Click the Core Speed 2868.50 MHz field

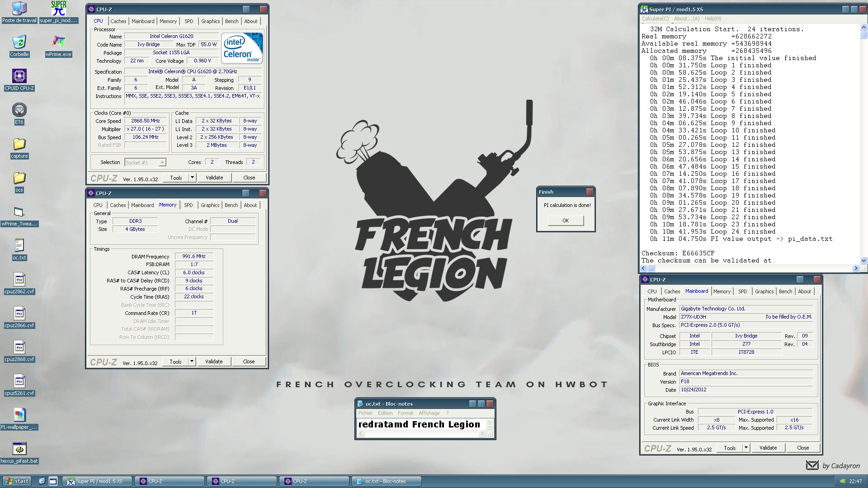coord(146,121)
